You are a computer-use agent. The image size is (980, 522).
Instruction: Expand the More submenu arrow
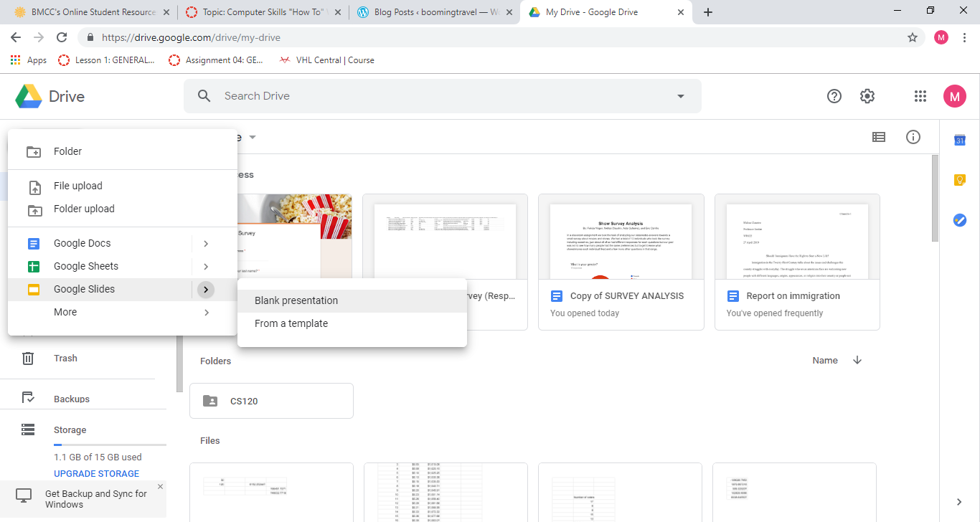tap(206, 313)
